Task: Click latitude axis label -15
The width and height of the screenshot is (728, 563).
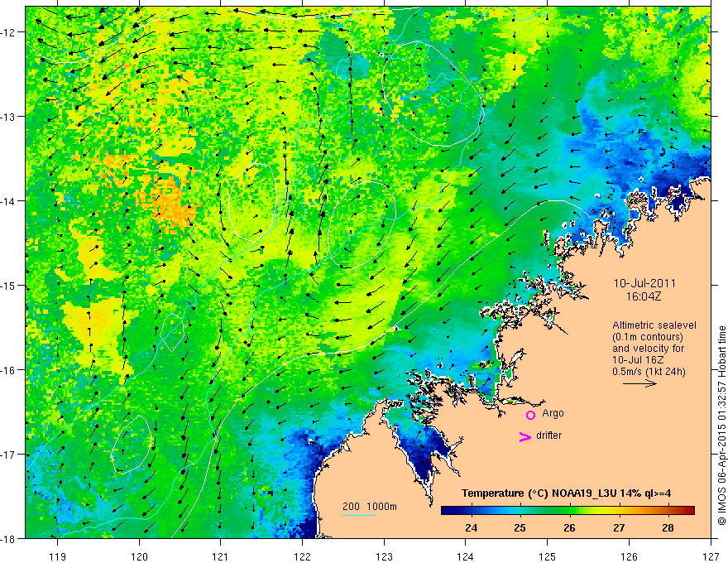Action: coord(8,285)
